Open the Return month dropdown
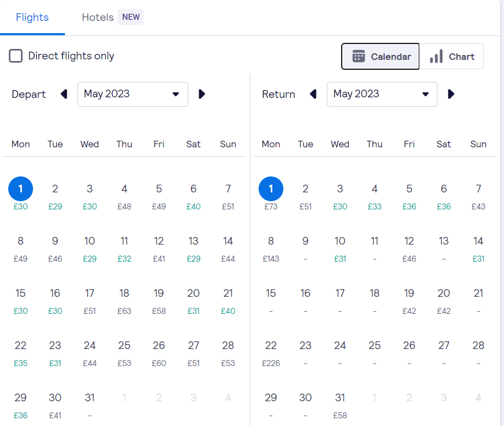The image size is (504, 426). (x=382, y=94)
